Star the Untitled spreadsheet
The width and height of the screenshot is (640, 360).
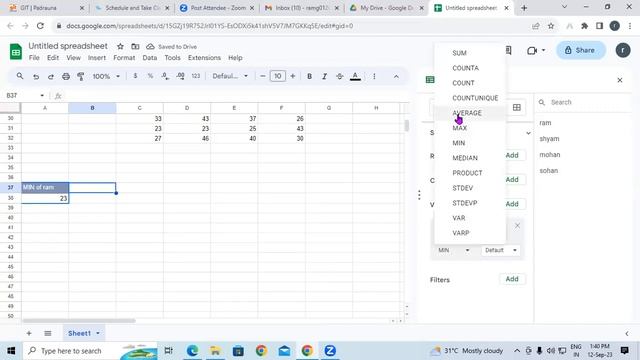pyautogui.click(x=120, y=47)
